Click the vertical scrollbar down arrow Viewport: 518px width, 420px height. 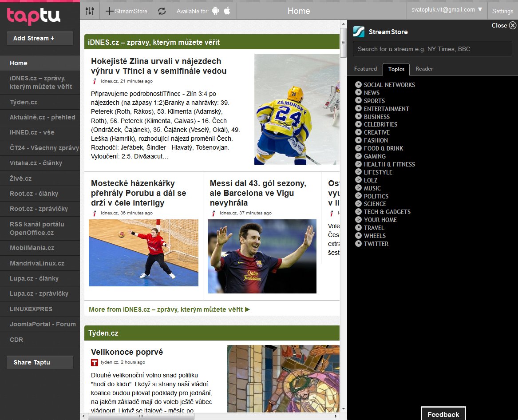pos(344,409)
